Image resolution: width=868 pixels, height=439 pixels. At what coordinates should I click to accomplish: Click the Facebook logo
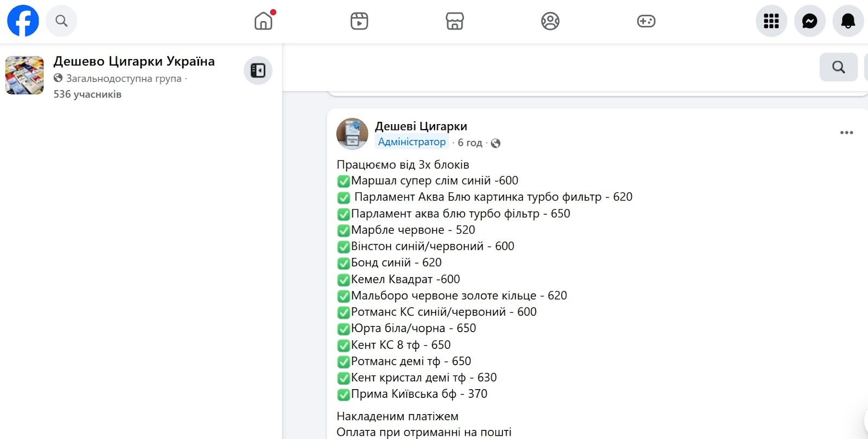pos(23,21)
